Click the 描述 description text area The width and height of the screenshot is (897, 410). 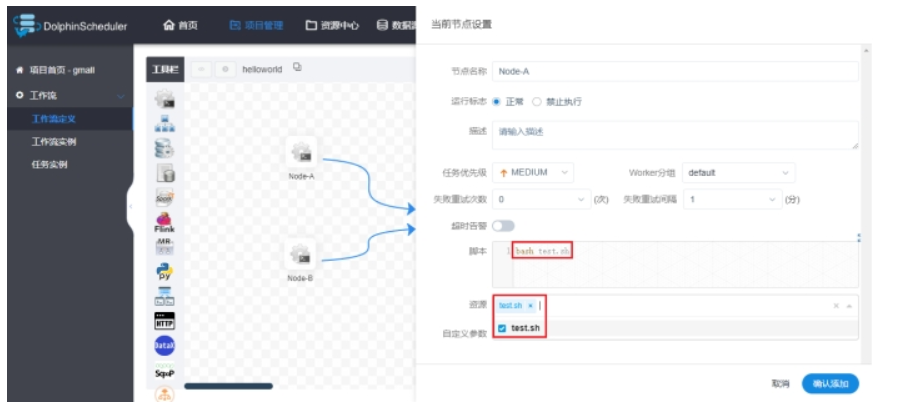[x=675, y=135]
